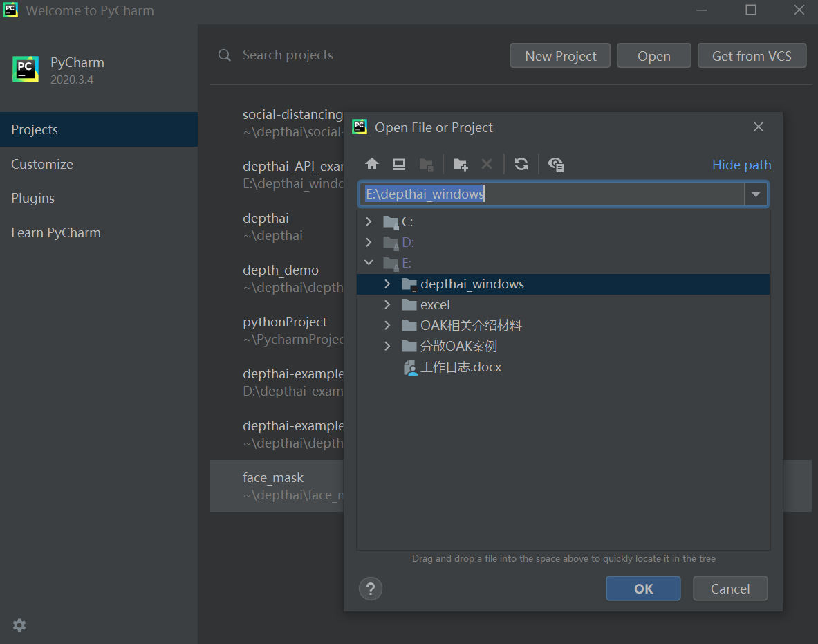The height and width of the screenshot is (644, 818).
Task: Expand the depthai_windows folder
Action: (387, 284)
